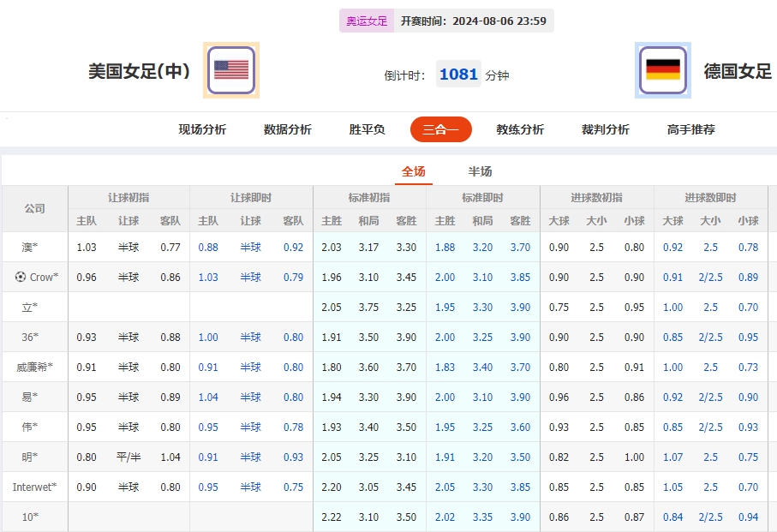
Task: Click the 开赛时间 date text
Action: point(486,19)
